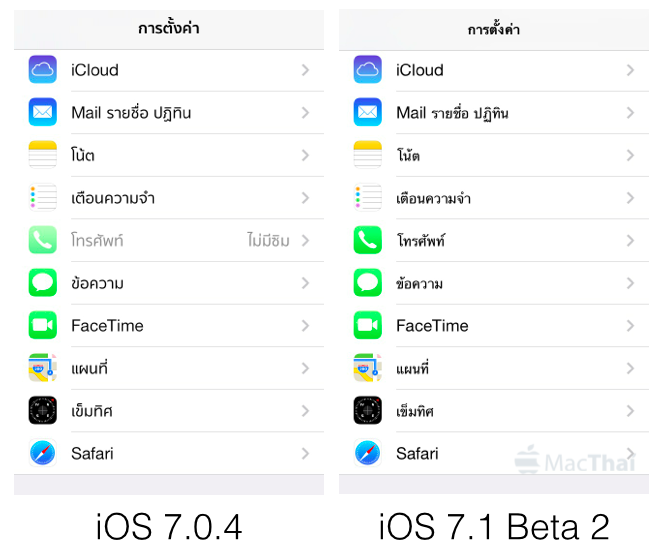Expand FaceTime row chevron in right panel
Viewport: 665px width, 556px height.
tap(631, 326)
